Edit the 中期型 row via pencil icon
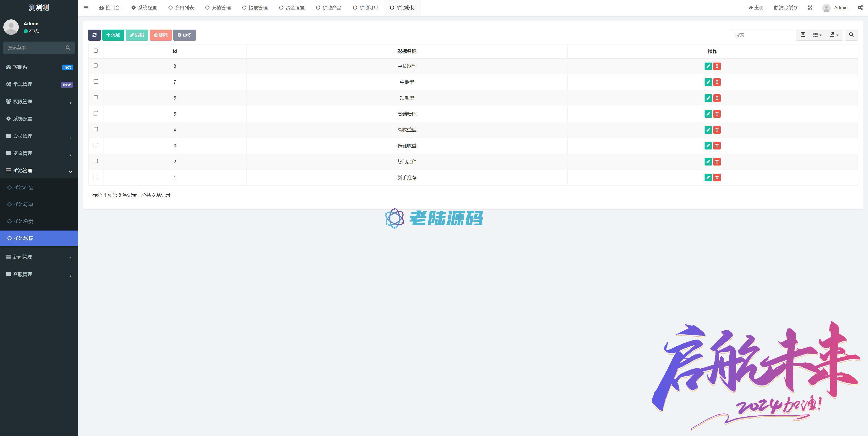Viewport: 868px width, 436px height. pos(708,82)
